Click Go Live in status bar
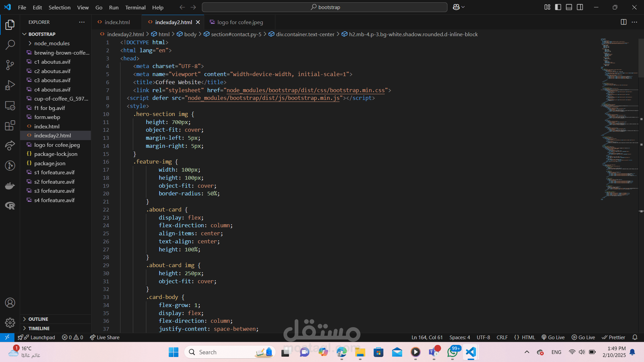The width and height of the screenshot is (644, 362). (x=553, y=338)
